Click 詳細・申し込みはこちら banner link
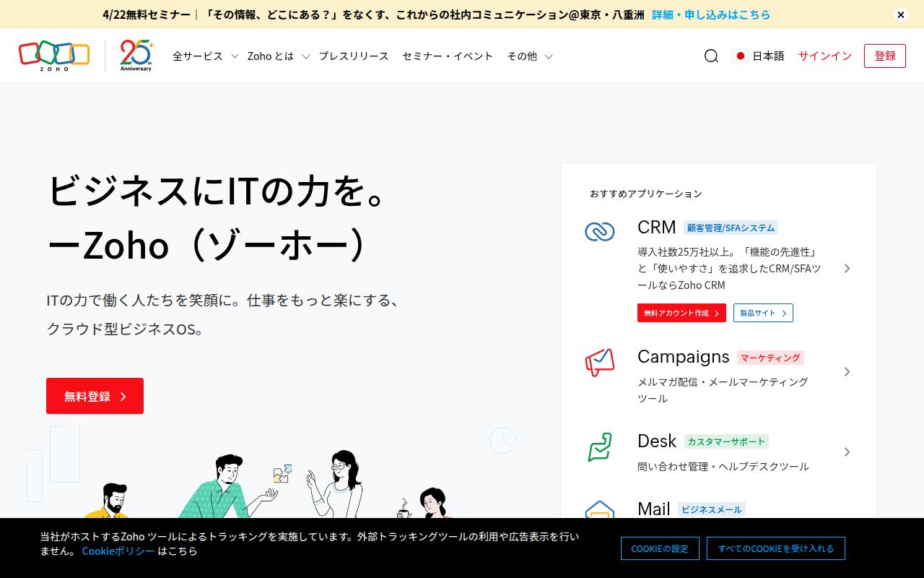The image size is (924, 578). (x=711, y=14)
